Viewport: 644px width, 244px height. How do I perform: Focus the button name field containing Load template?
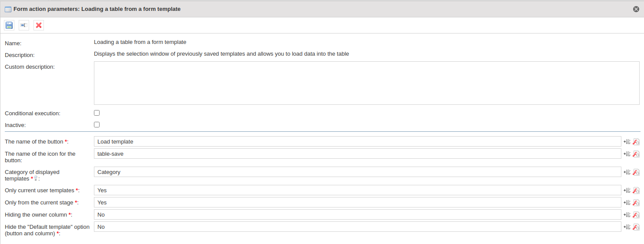pyautogui.click(x=357, y=141)
